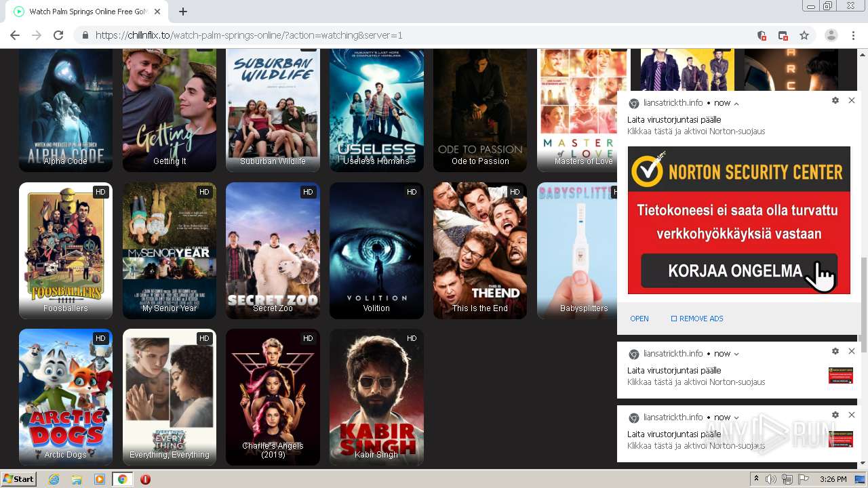The height and width of the screenshot is (488, 868).
Task: Open the Kabir Singh movie poster
Action: pyautogui.click(x=376, y=397)
